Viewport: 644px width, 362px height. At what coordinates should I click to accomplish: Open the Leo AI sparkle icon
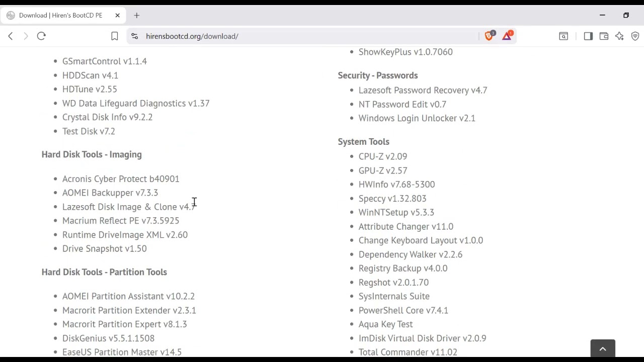619,36
